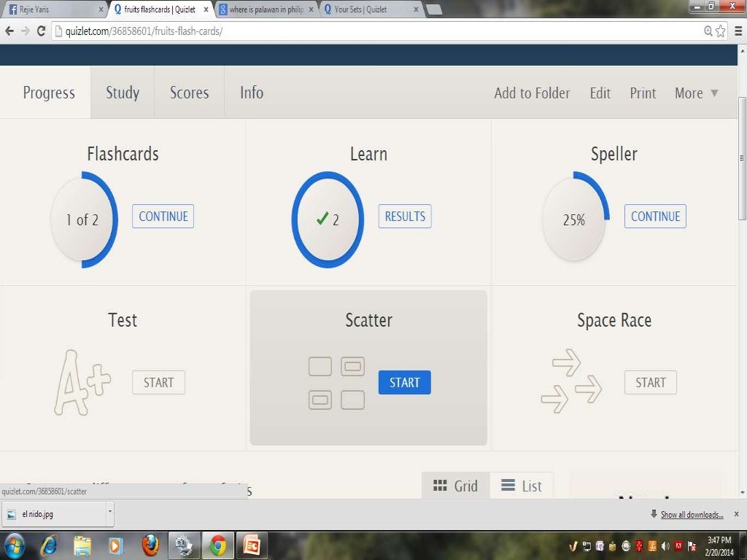Viewport: 747px width, 560px height.
Task: Click the List view lines icon
Action: (x=508, y=485)
